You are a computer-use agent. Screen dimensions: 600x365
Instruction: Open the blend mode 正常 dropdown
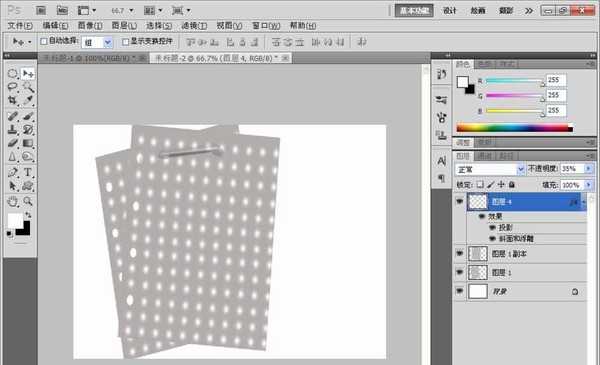(x=489, y=169)
